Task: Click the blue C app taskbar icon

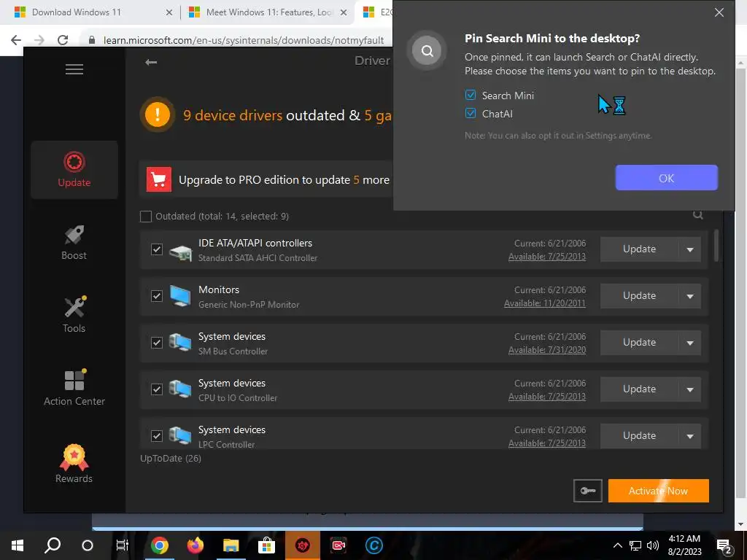Action: click(x=374, y=545)
